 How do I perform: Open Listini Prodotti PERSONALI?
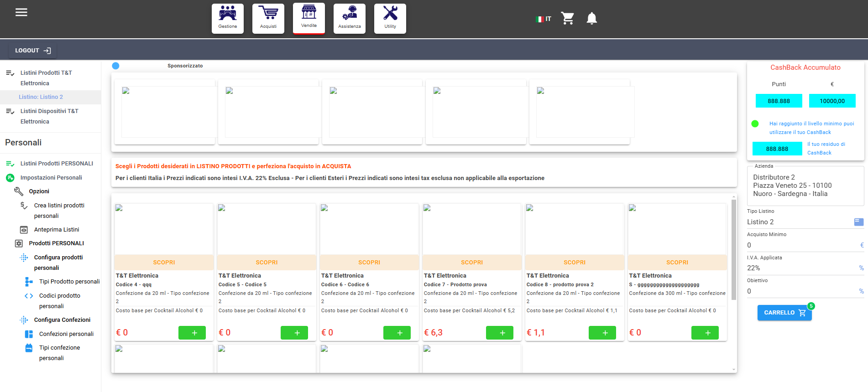50,164
